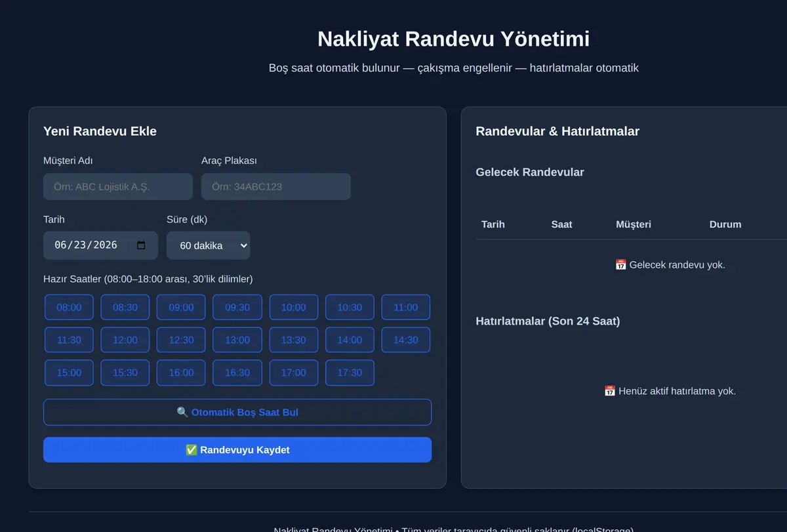The image size is (787, 532).
Task: Select the 14:30 time slot
Action: tap(406, 340)
